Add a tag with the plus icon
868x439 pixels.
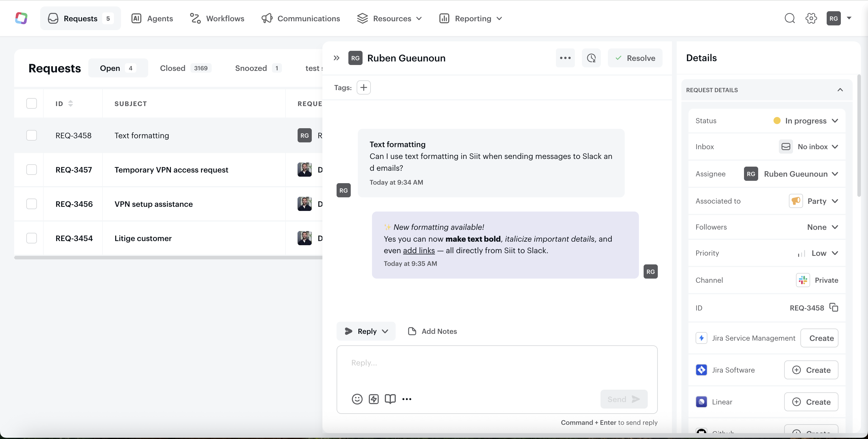pyautogui.click(x=363, y=87)
